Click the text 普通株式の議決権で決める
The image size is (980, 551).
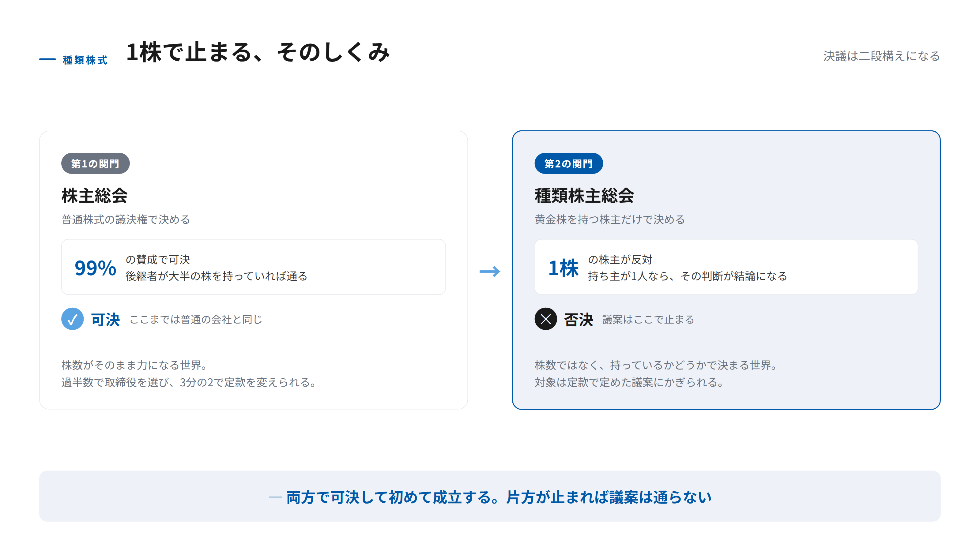point(126,219)
